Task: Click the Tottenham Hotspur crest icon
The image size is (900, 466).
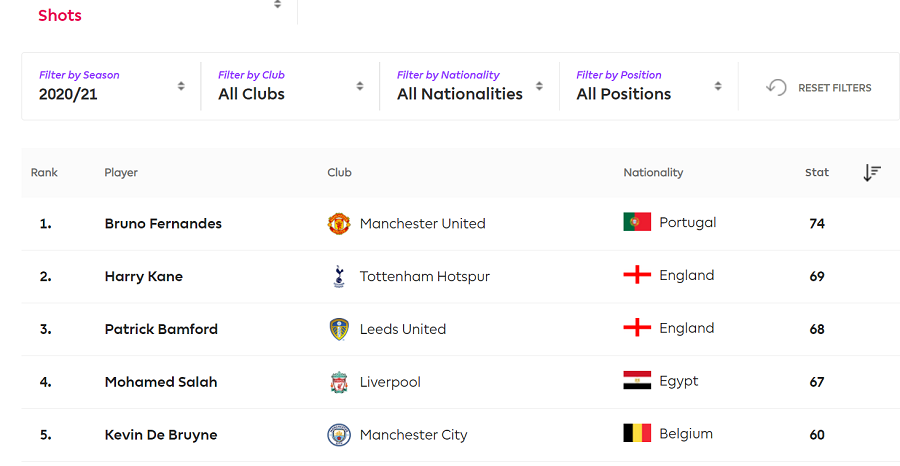Action: pos(339,277)
